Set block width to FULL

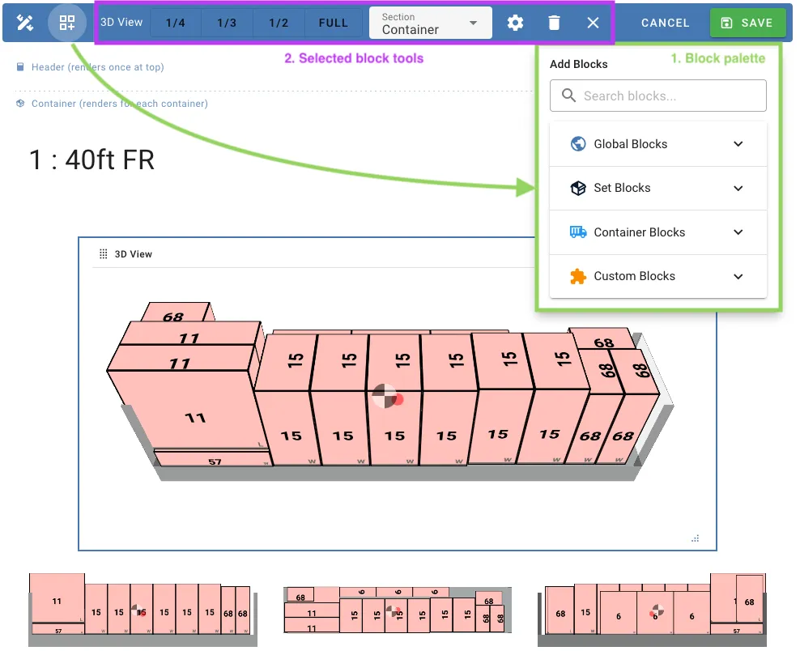point(333,23)
